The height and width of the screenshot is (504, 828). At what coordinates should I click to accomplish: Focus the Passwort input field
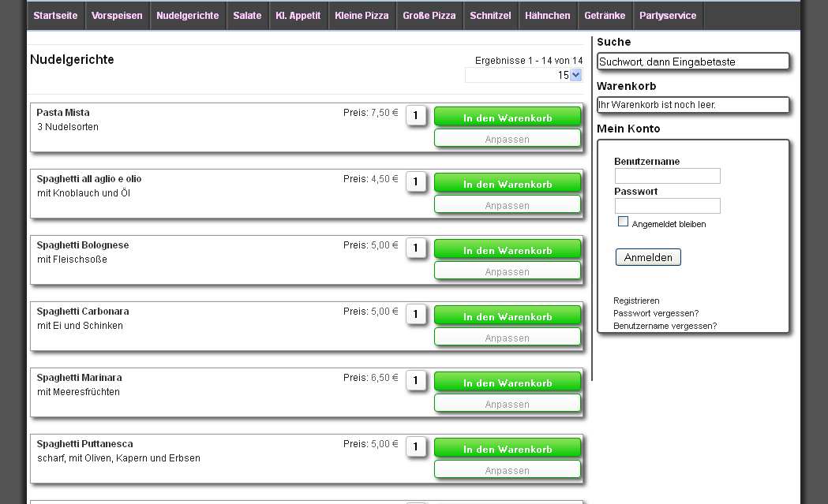click(x=667, y=206)
